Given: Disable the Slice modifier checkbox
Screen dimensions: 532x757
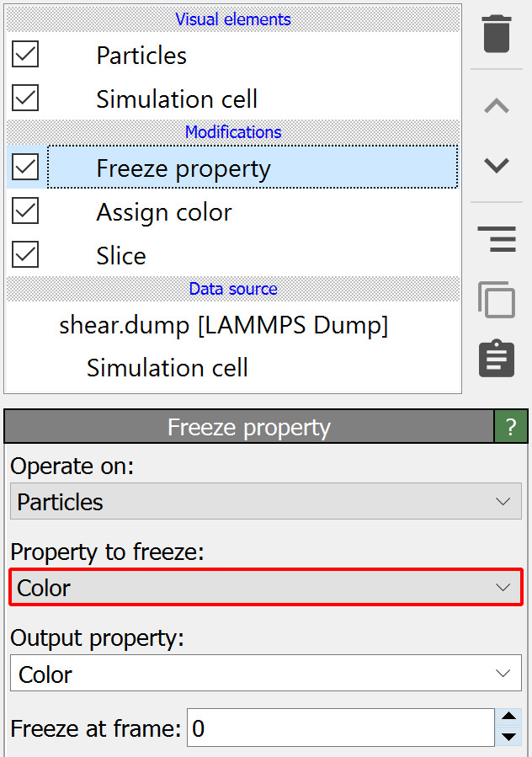Looking at the screenshot, I should click(x=25, y=255).
